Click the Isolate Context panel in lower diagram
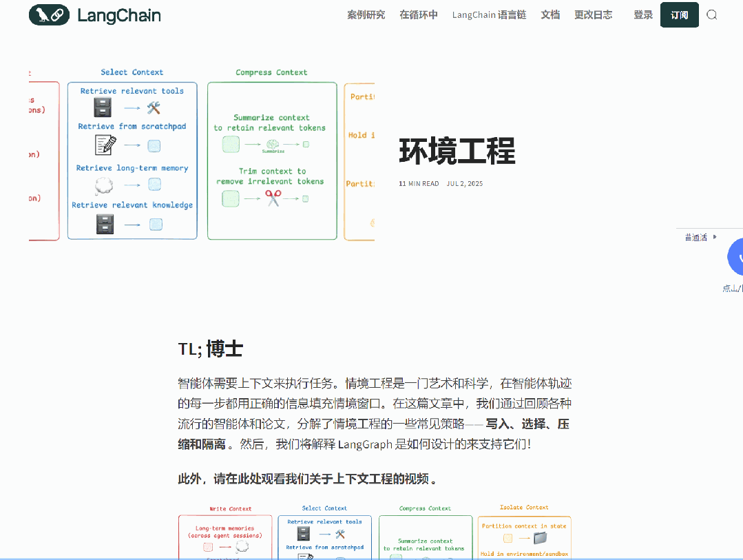This screenshot has height=560, width=743. point(524,538)
